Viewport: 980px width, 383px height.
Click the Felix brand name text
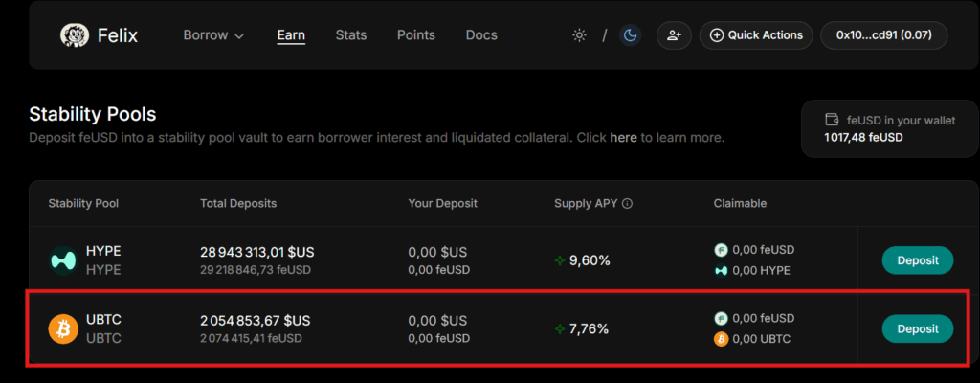click(118, 35)
